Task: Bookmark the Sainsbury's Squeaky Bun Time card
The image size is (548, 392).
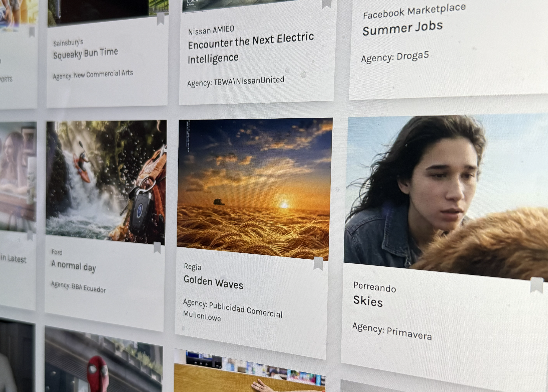Action: pyautogui.click(x=161, y=19)
